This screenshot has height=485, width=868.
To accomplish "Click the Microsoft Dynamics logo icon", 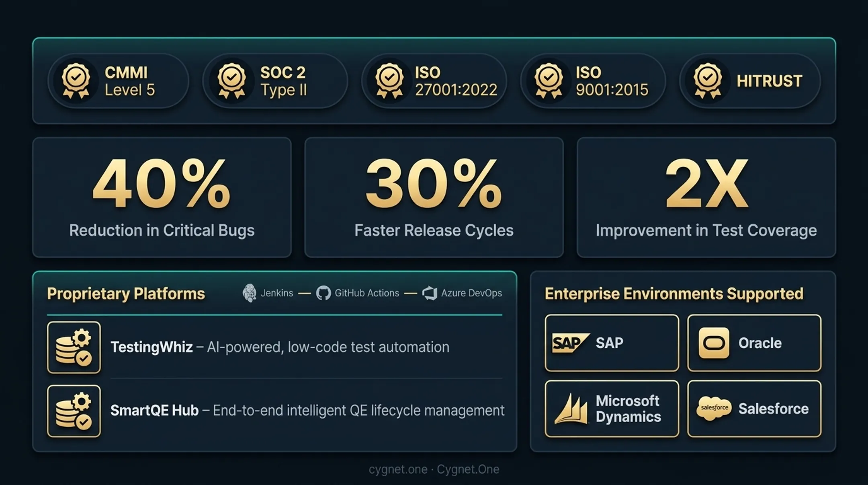I will 571,409.
